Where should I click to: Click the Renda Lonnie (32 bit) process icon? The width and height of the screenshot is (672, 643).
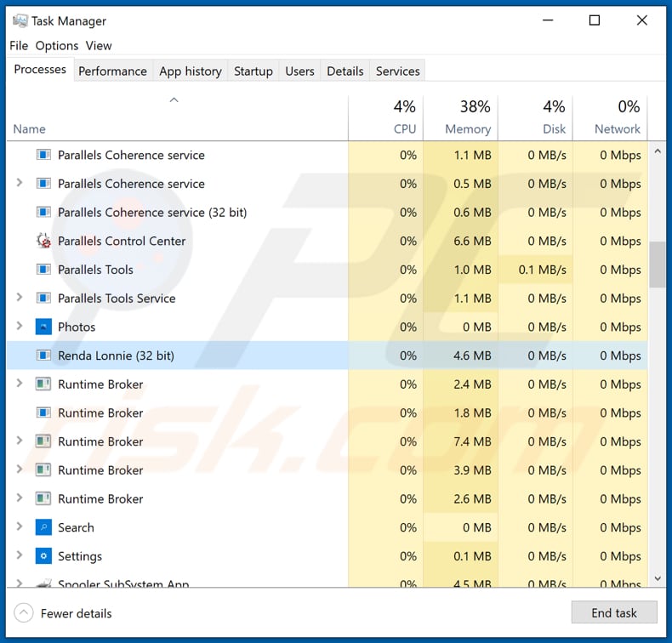pyautogui.click(x=43, y=356)
